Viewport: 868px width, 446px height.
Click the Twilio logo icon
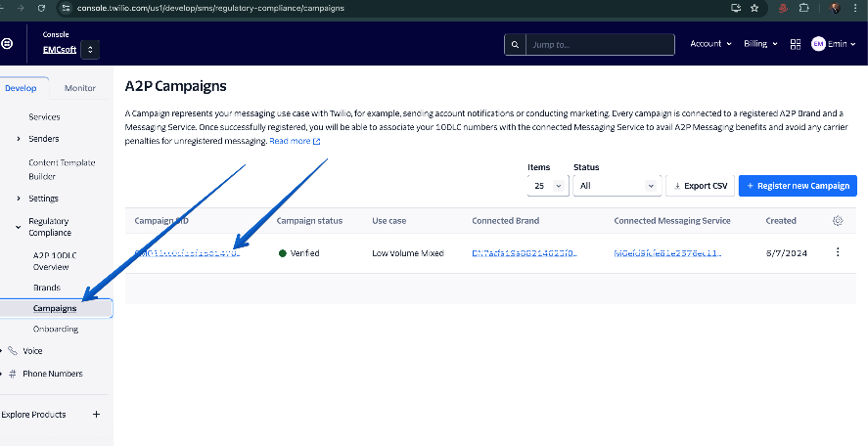(7, 44)
